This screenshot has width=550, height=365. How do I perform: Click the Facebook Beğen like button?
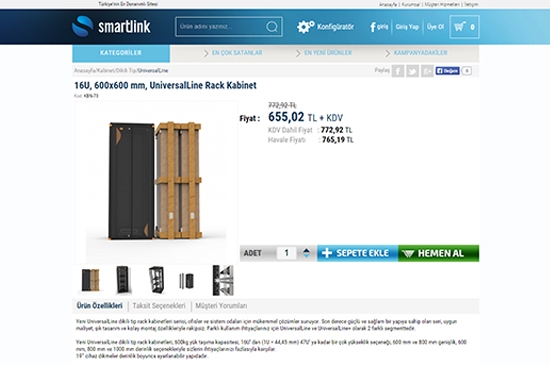coord(447,71)
